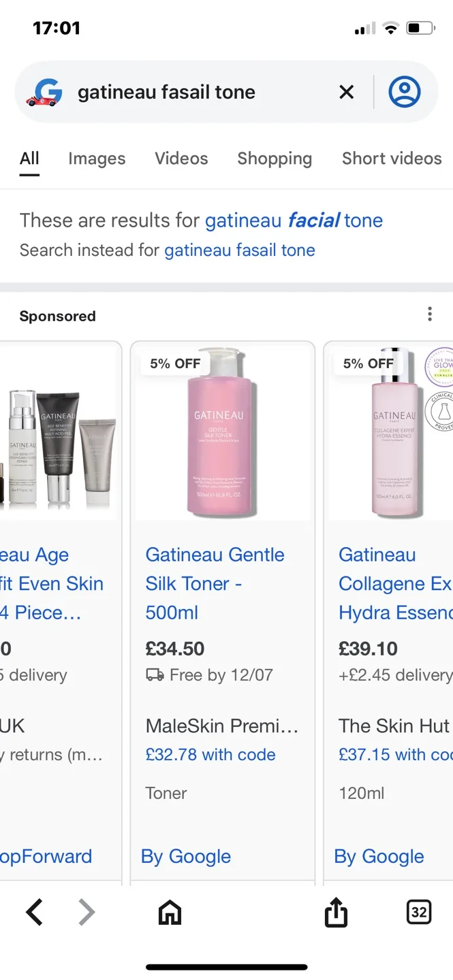The height and width of the screenshot is (980, 453).
Task: Tap the Collagene Expert Hydra Essence image
Action: pyautogui.click(x=394, y=433)
